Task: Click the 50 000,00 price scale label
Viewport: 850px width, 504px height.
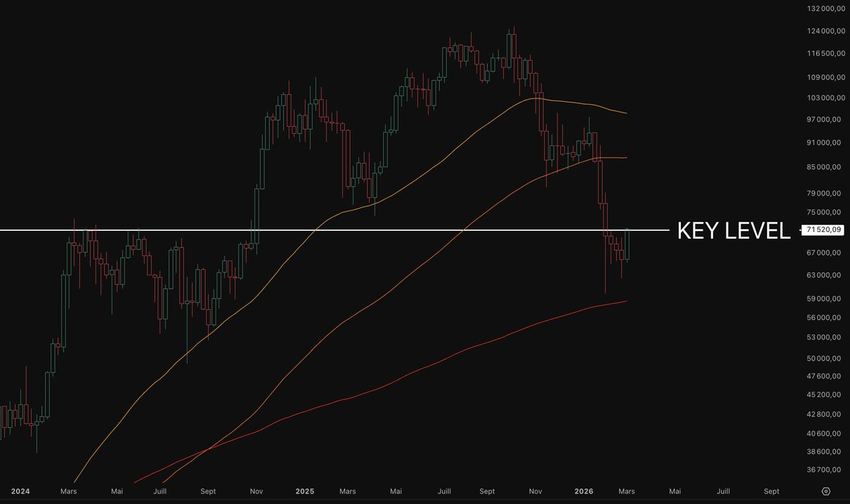Action: point(826,359)
